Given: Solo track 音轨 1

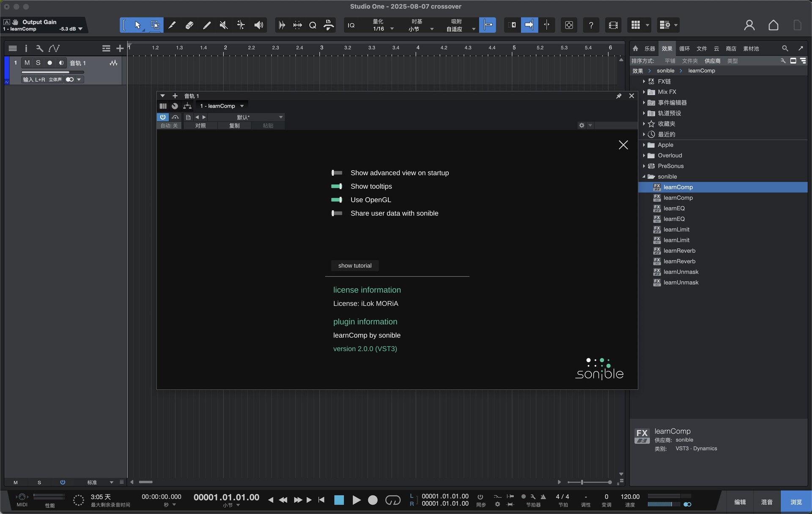Looking at the screenshot, I should coord(38,63).
